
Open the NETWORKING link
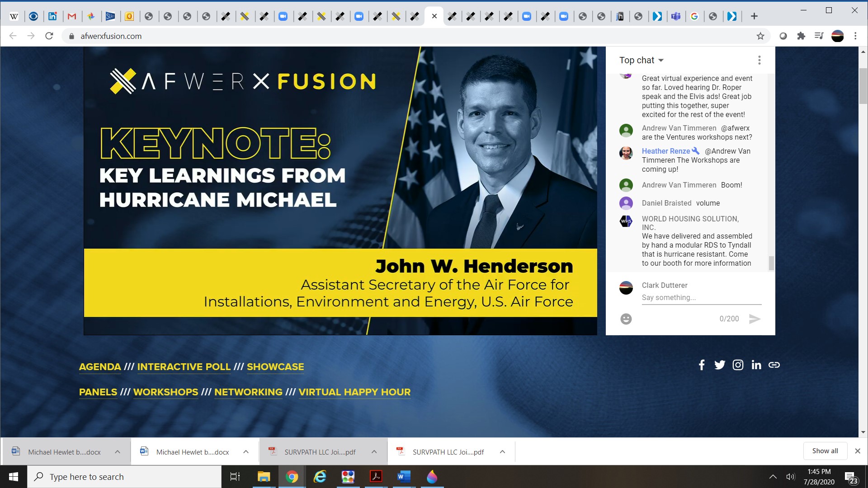point(248,392)
